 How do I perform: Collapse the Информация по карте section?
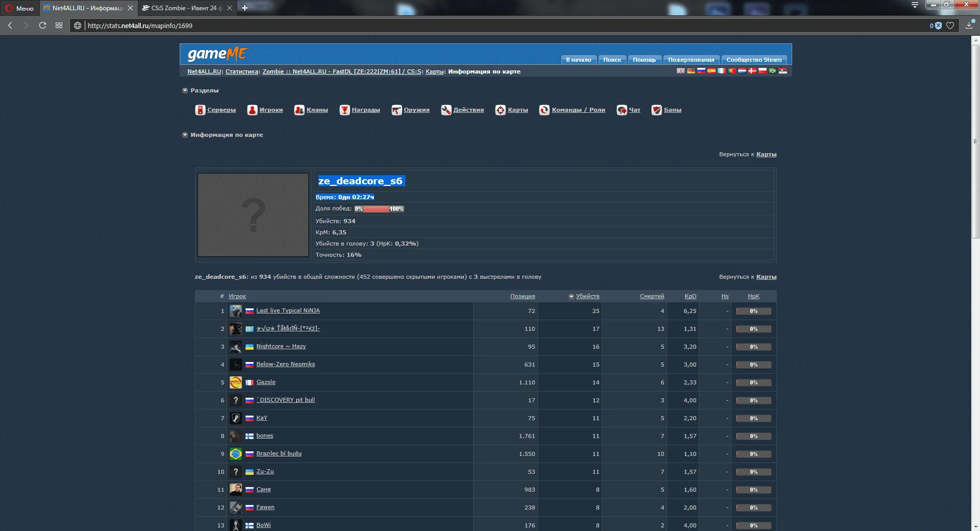(x=185, y=135)
